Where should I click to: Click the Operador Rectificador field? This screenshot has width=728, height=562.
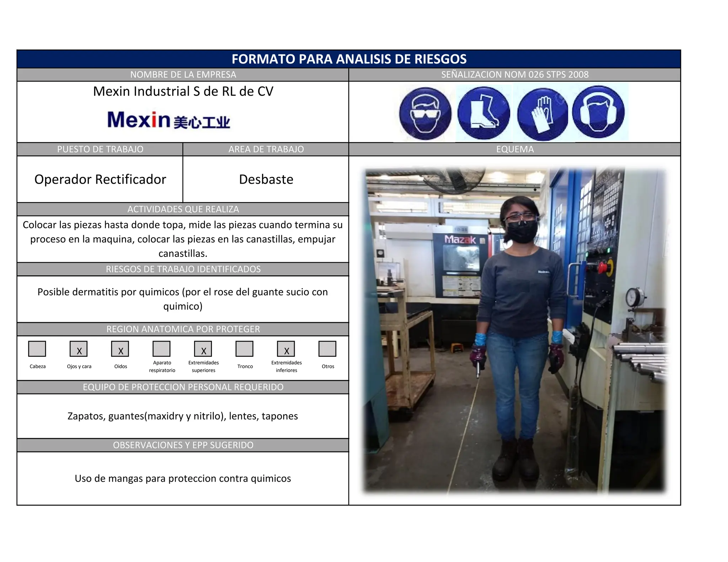point(100,179)
